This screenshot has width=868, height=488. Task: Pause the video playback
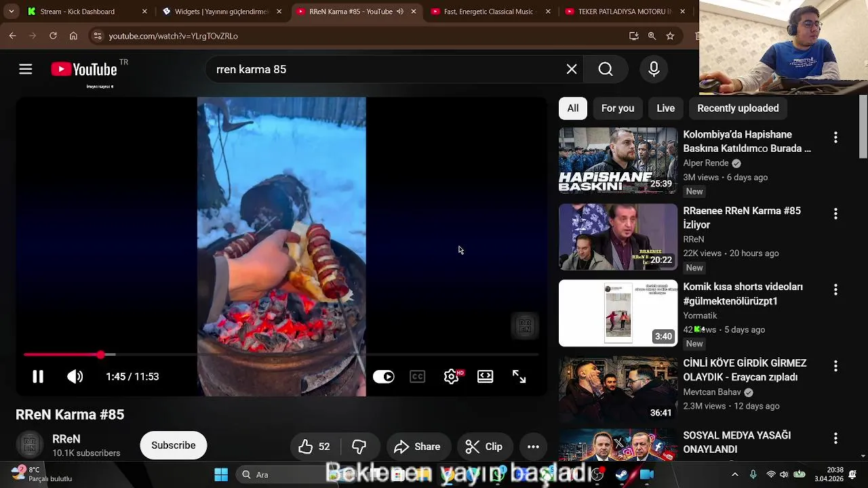tap(38, 377)
